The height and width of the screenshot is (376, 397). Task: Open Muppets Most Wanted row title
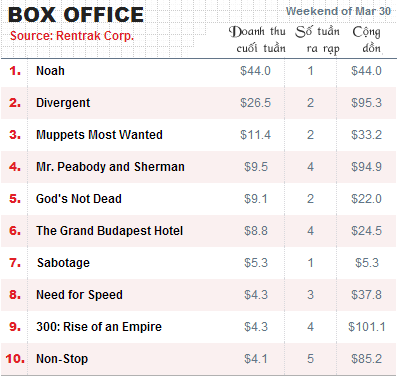coord(99,135)
